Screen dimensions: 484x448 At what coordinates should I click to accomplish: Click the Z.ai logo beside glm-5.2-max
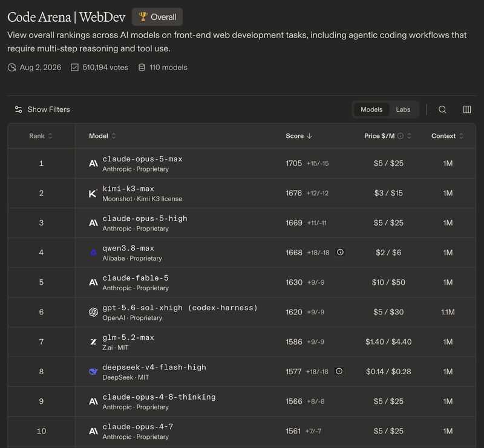tap(94, 342)
